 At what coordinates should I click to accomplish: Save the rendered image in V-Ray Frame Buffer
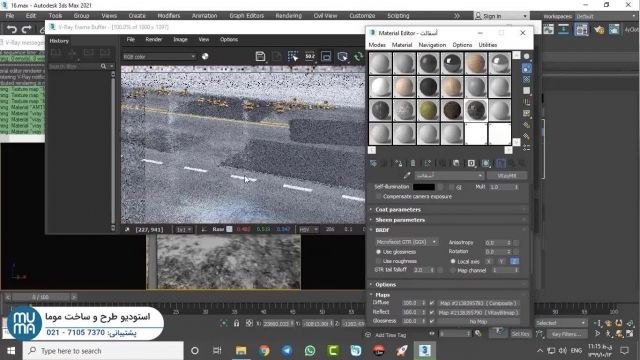click(x=260, y=56)
